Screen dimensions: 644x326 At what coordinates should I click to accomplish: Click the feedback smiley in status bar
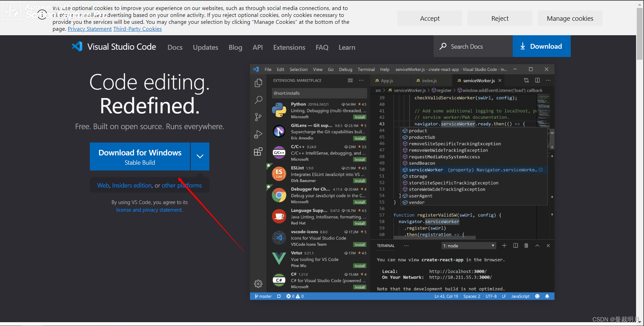pyautogui.click(x=537, y=296)
